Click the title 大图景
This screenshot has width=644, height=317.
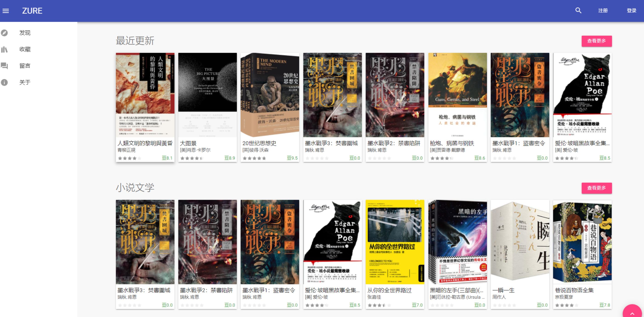(x=188, y=143)
